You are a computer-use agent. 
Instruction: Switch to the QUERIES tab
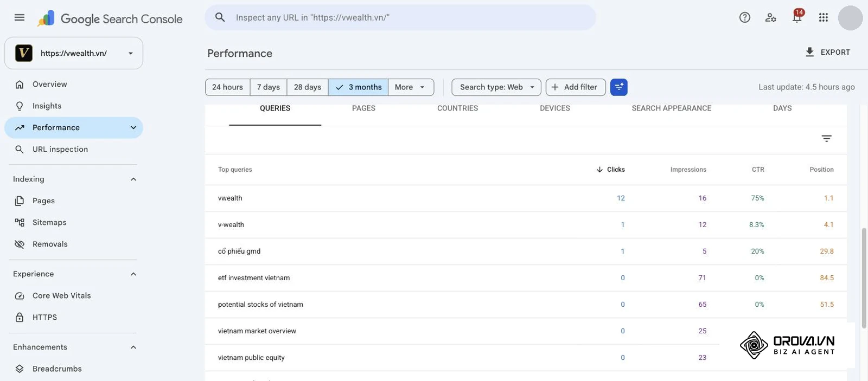tap(275, 108)
